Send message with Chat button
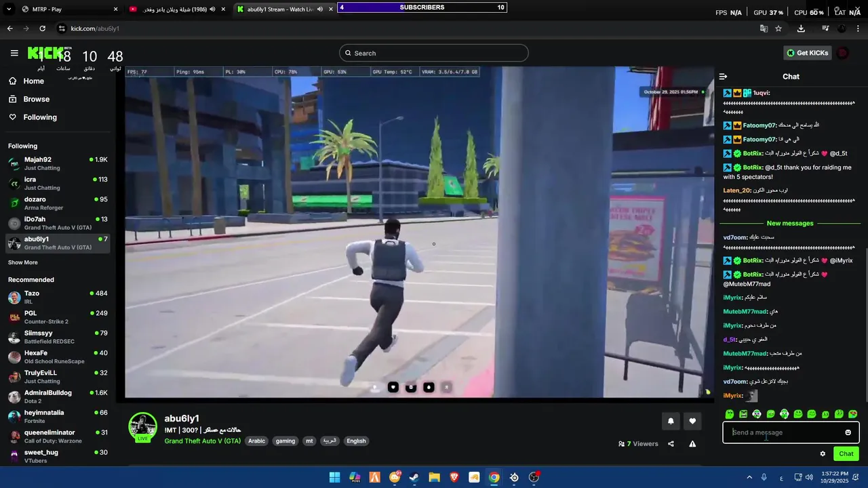Viewport: 868px width, 488px height. (846, 454)
